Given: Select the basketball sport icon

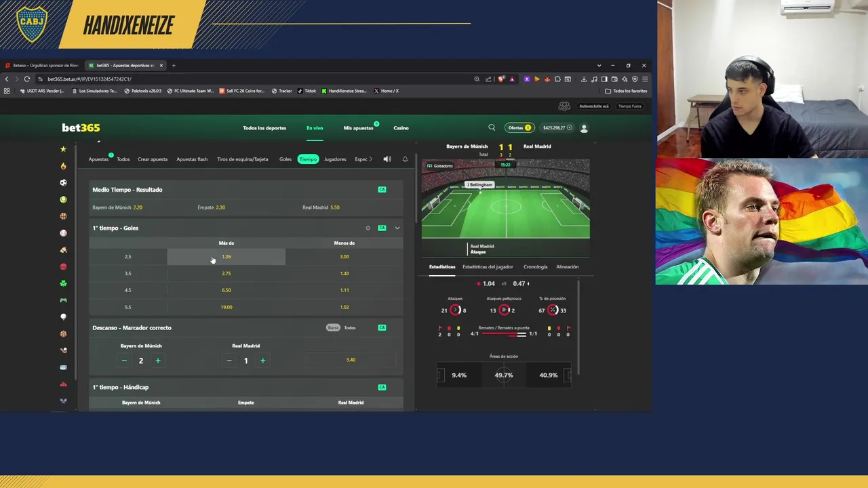Looking at the screenshot, I should (63, 216).
